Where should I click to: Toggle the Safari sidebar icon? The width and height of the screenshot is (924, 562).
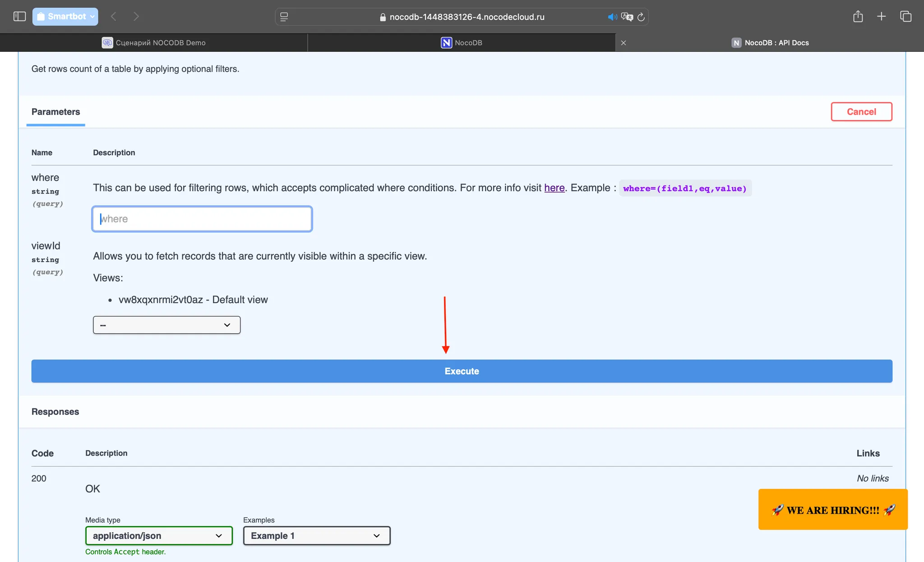(19, 17)
